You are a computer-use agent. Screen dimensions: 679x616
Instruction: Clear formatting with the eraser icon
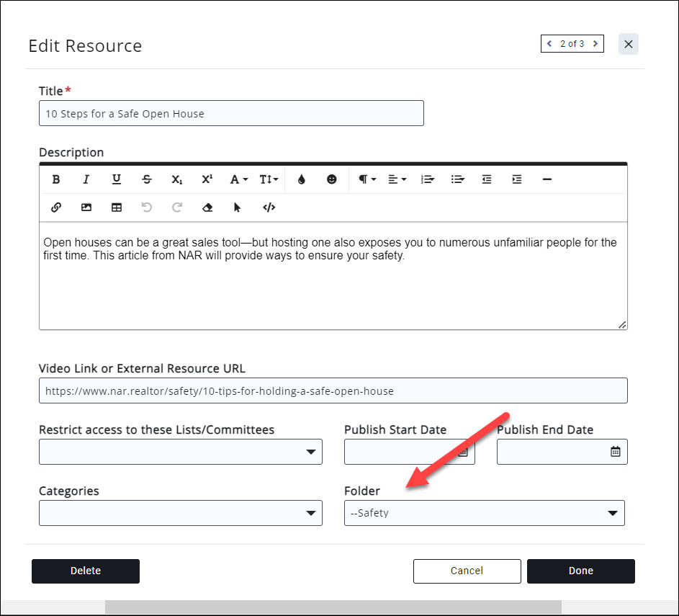pos(207,207)
